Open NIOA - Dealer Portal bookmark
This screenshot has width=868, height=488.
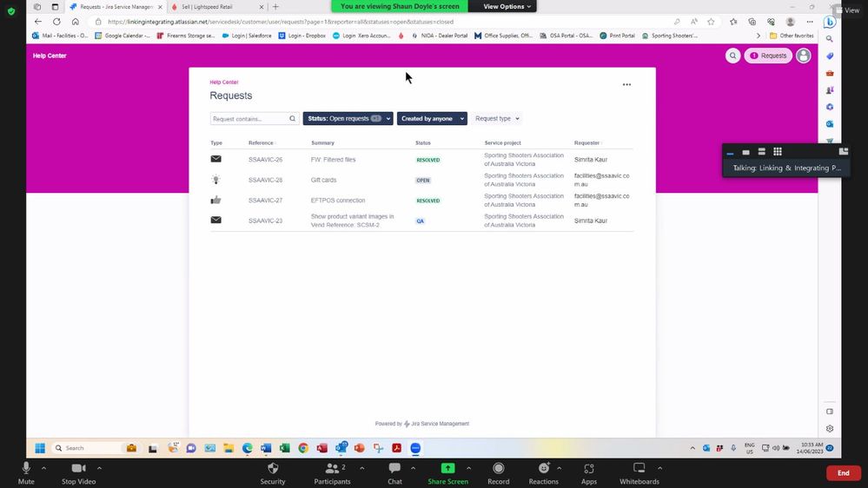pyautogui.click(x=439, y=36)
